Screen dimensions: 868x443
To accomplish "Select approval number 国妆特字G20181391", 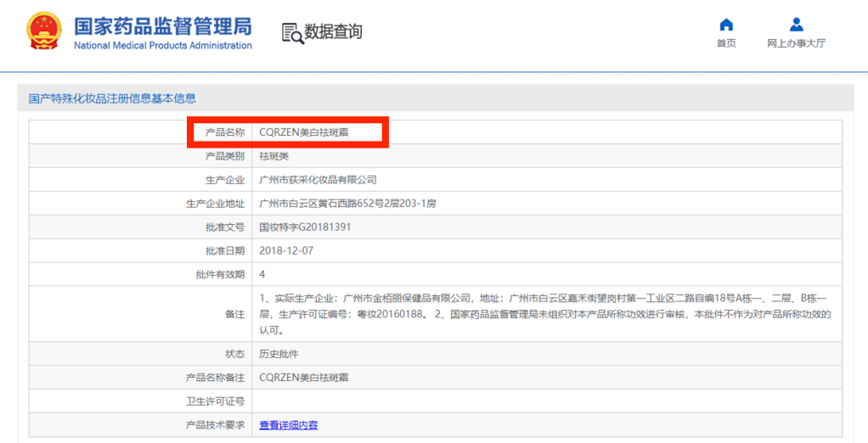I will (305, 227).
